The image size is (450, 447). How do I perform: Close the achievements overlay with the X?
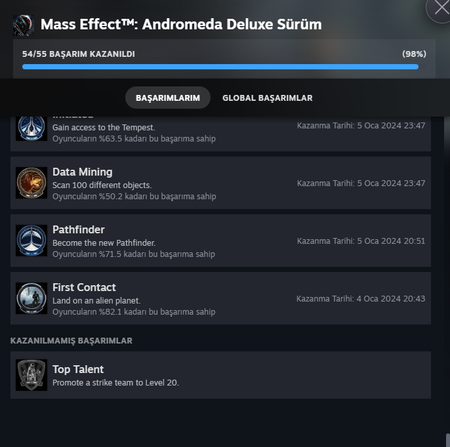[x=441, y=8]
